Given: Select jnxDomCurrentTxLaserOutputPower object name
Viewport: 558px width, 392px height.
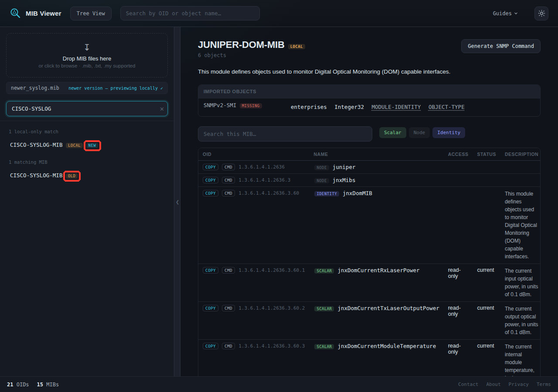Looking at the screenshot, I should (389, 308).
